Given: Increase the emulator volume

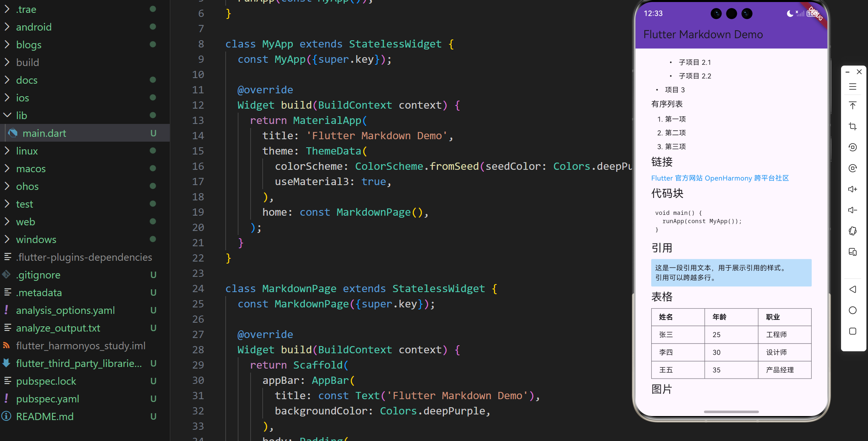Looking at the screenshot, I should point(852,189).
